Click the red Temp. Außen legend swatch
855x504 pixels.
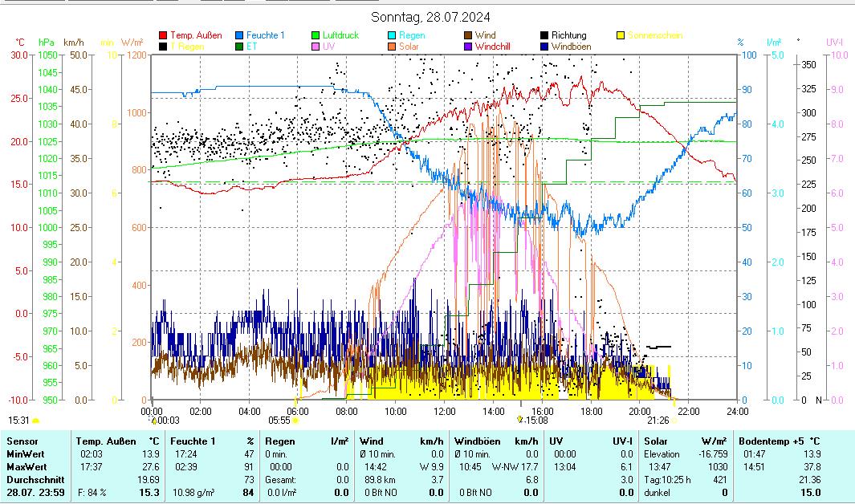[x=163, y=35]
